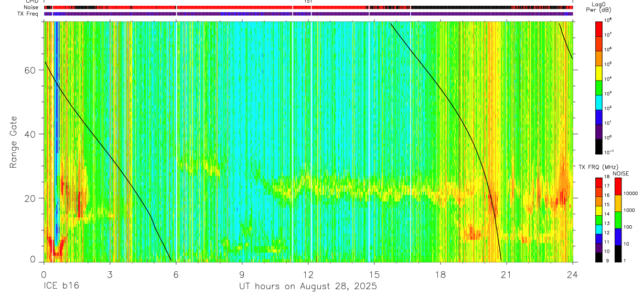Click tick label 21 on UT hours axis
This screenshot has width=644, height=297.
[x=507, y=274]
